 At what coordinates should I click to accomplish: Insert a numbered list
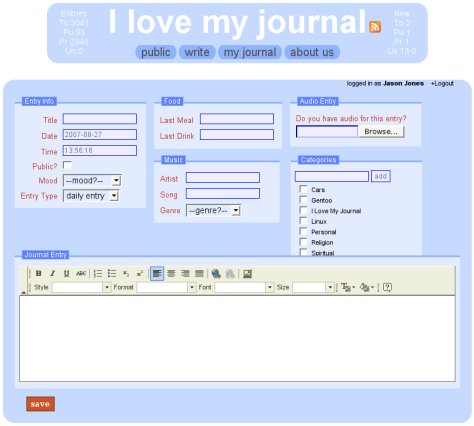98,274
